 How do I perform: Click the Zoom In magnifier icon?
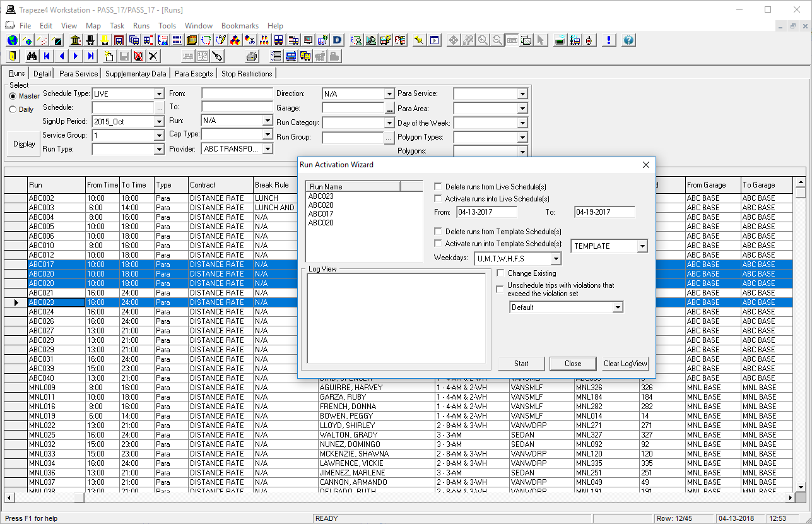[483, 40]
